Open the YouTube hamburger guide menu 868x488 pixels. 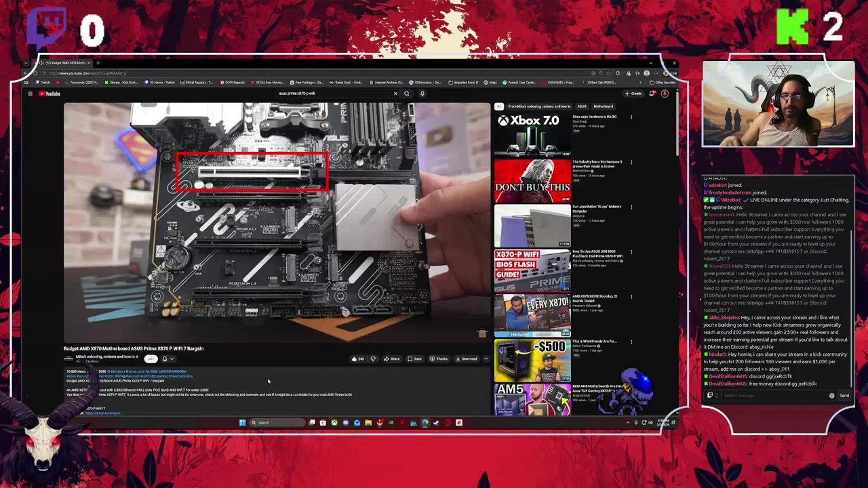pyautogui.click(x=30, y=94)
